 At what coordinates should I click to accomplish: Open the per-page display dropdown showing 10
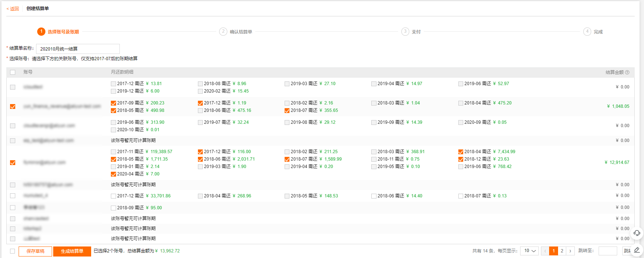pos(529,251)
